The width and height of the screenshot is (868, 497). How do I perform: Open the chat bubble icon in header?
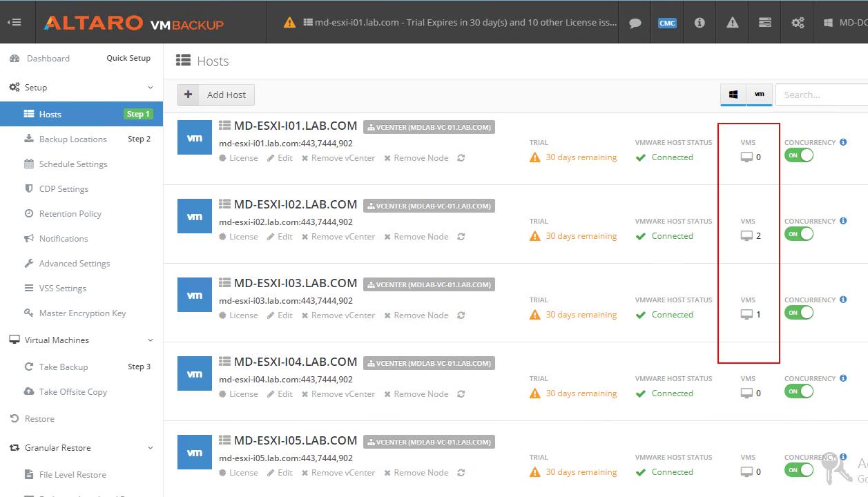coord(635,23)
